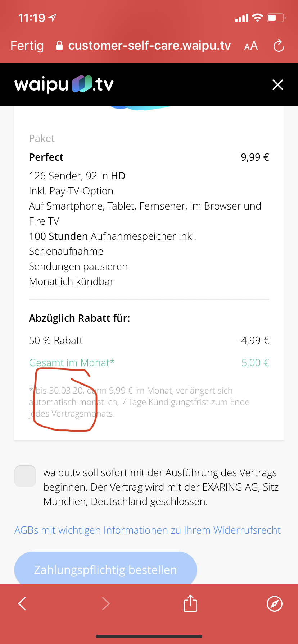Close the order overlay with X

tap(278, 85)
